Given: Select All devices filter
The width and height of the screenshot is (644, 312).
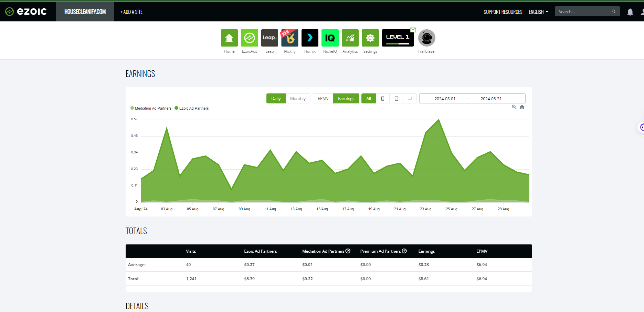Looking at the screenshot, I should tap(369, 99).
